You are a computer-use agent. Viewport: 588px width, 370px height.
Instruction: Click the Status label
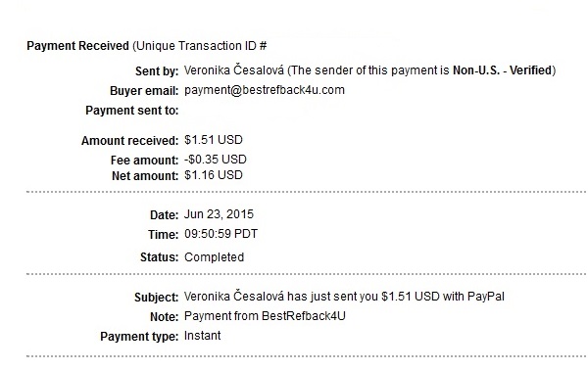pos(159,257)
